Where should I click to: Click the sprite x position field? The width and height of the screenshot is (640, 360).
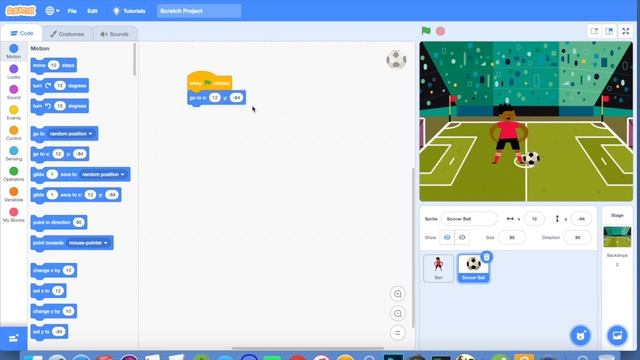[534, 219]
